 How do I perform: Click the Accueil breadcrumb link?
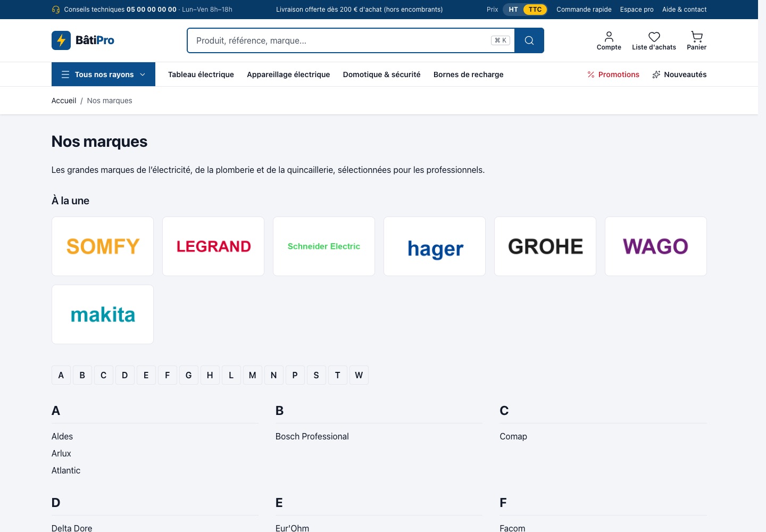64,101
